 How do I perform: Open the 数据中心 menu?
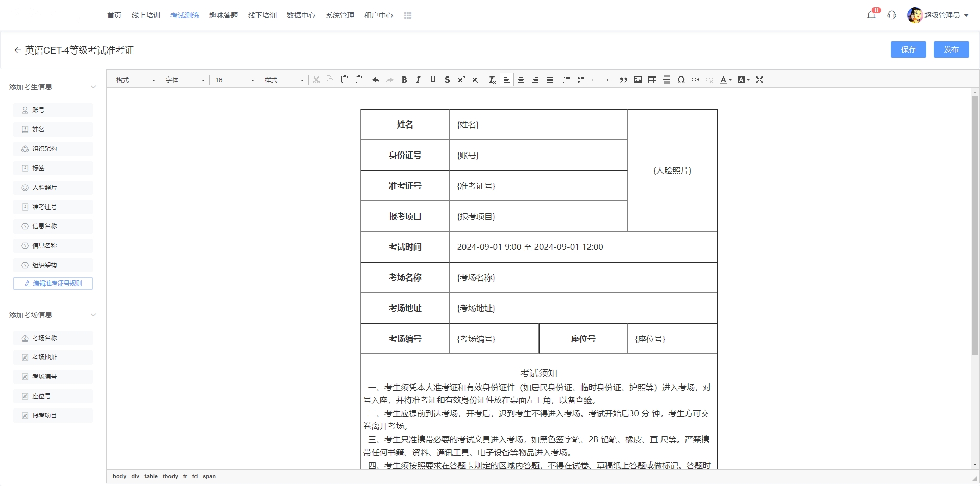click(301, 15)
